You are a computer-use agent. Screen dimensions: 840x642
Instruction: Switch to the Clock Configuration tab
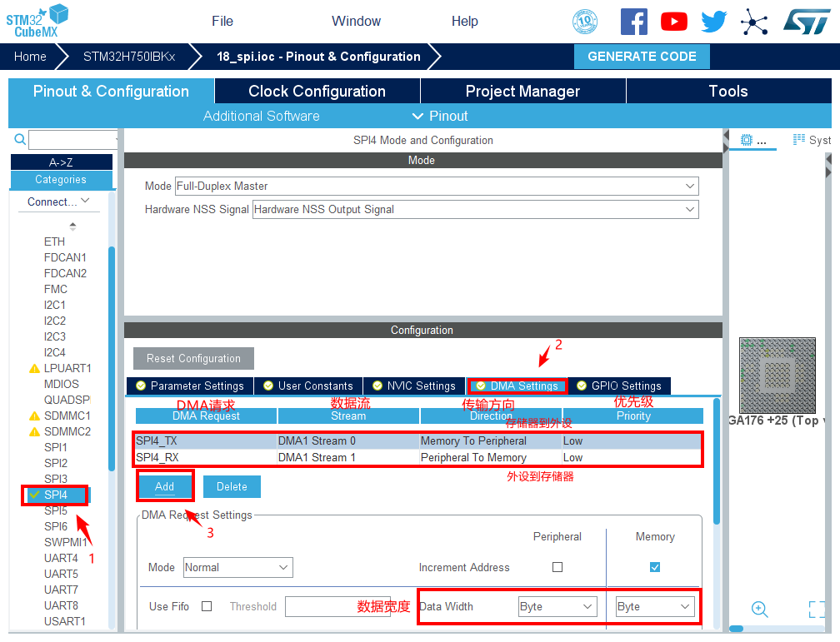coord(317,92)
